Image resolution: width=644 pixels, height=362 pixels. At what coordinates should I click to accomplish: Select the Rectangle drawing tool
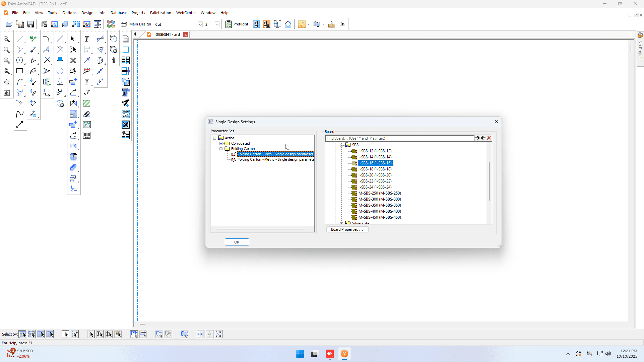20,71
